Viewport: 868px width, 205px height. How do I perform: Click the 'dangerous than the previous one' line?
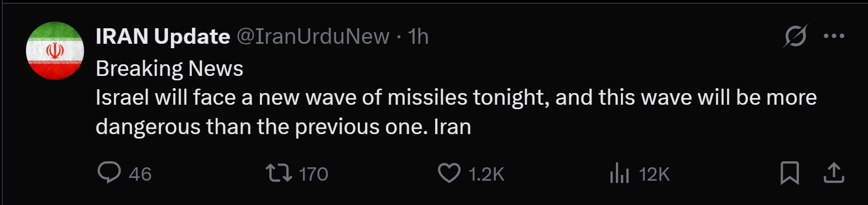tap(262, 127)
